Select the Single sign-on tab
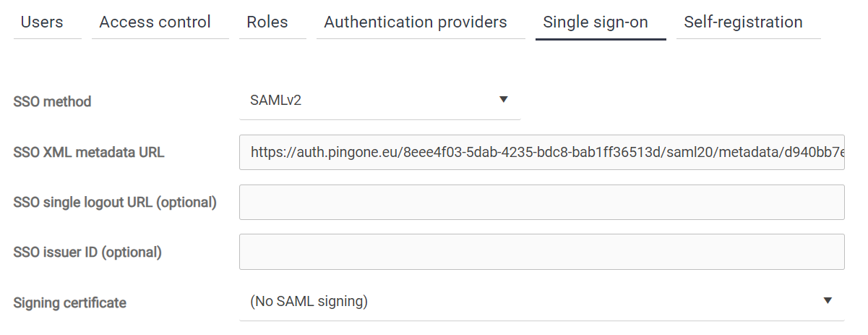 click(x=596, y=22)
